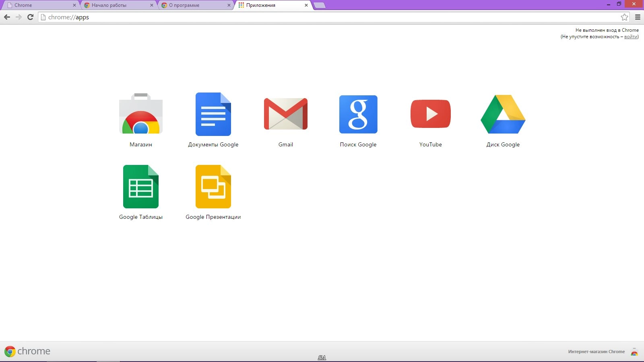
Task: Close the Приложения tab
Action: click(x=306, y=5)
